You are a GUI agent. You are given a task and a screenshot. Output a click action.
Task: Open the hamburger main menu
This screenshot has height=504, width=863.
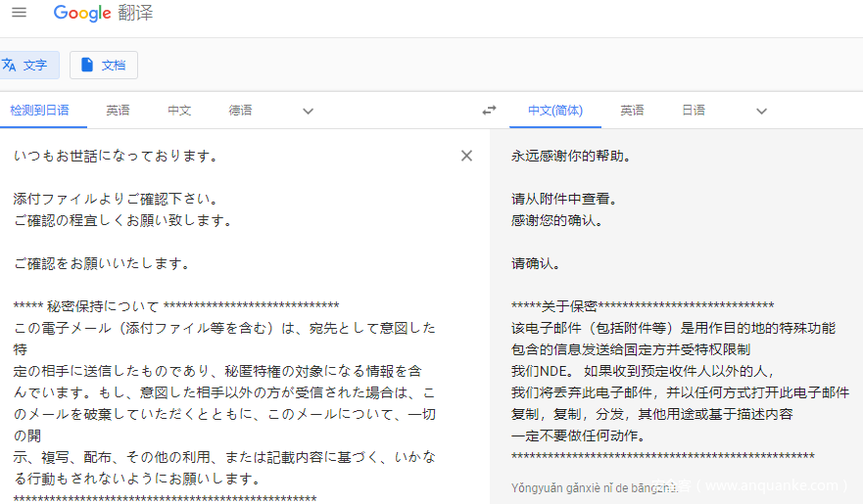click(x=19, y=13)
